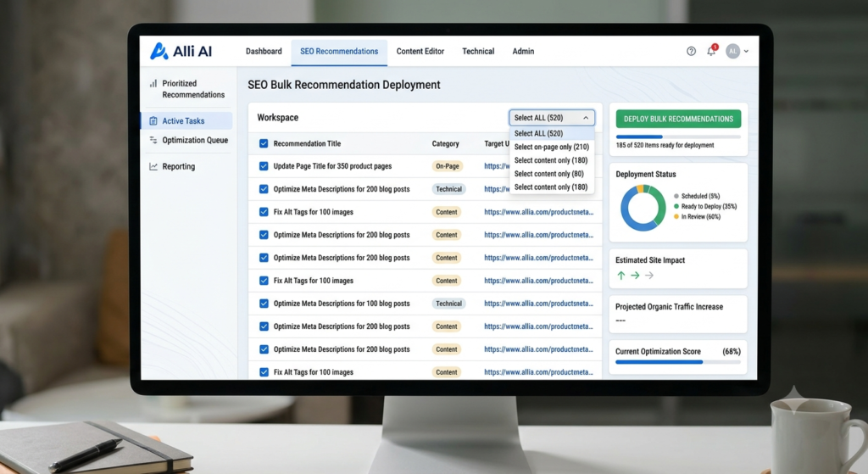Click the 185 of 520 items ready text
The width and height of the screenshot is (868, 474).
click(665, 145)
